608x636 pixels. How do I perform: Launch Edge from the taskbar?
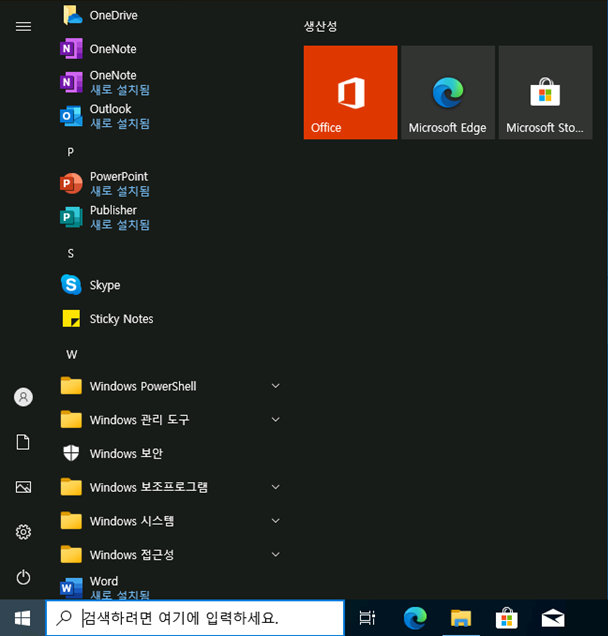415,618
